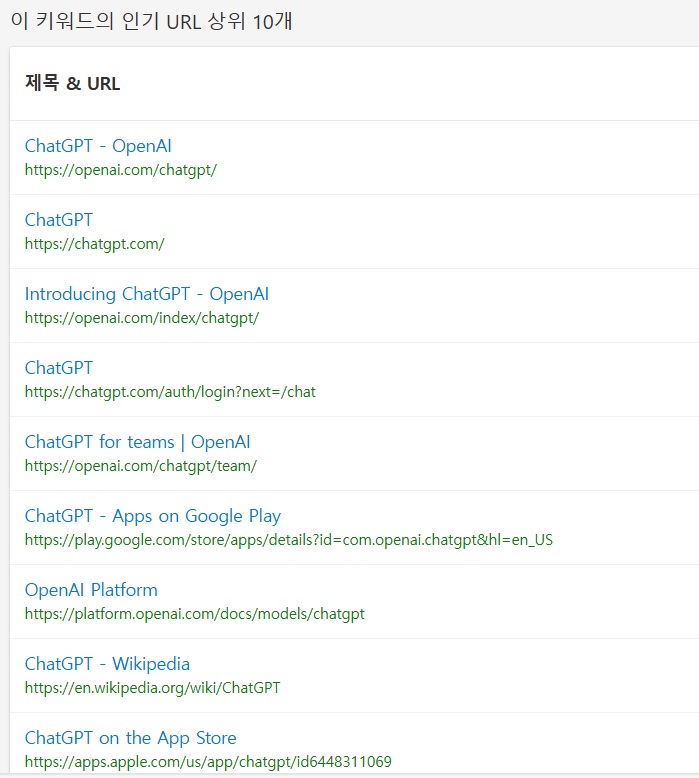Click the https://openai.com/index/chatgpt/ URL
Image resolution: width=699 pixels, height=778 pixels.
coord(142,318)
